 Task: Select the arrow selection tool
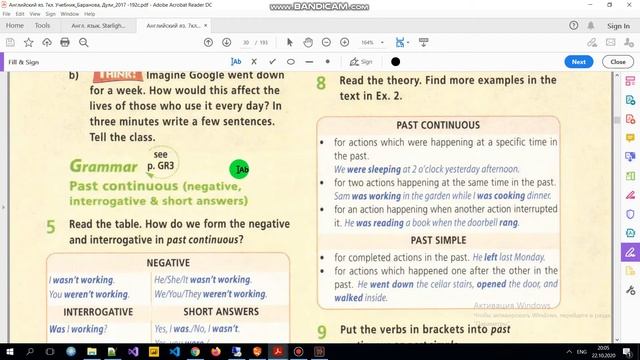pyautogui.click(x=290, y=42)
